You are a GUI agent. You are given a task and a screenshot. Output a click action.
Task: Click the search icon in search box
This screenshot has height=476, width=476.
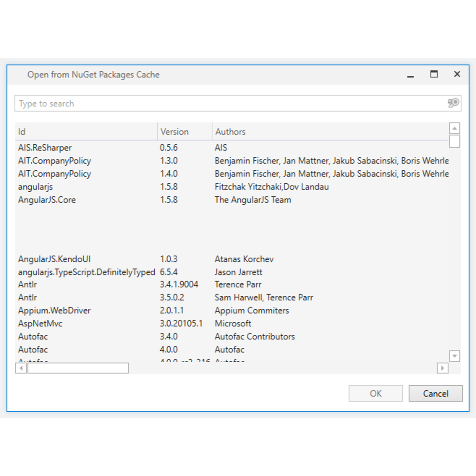(453, 103)
